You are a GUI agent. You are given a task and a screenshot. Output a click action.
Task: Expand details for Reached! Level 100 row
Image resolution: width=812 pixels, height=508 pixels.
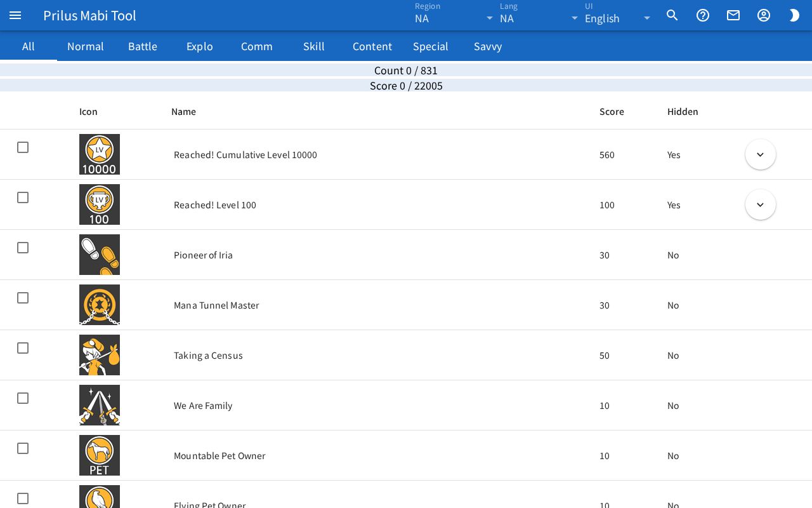761,204
